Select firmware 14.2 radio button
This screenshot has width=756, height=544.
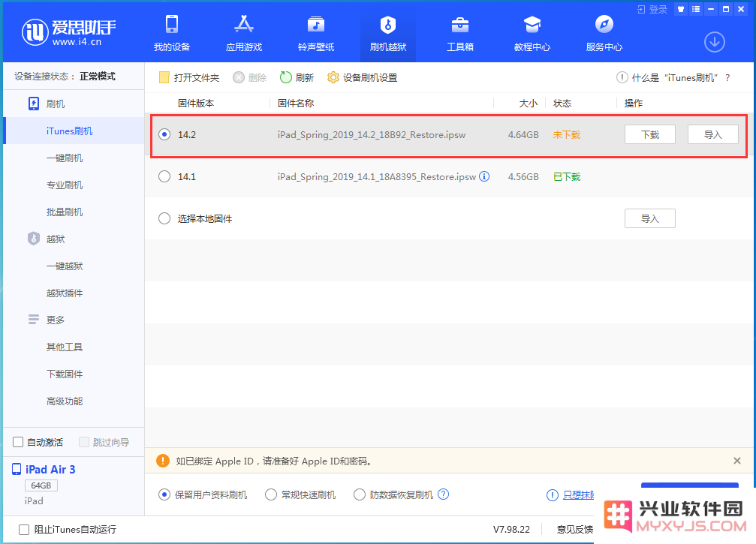tap(164, 134)
